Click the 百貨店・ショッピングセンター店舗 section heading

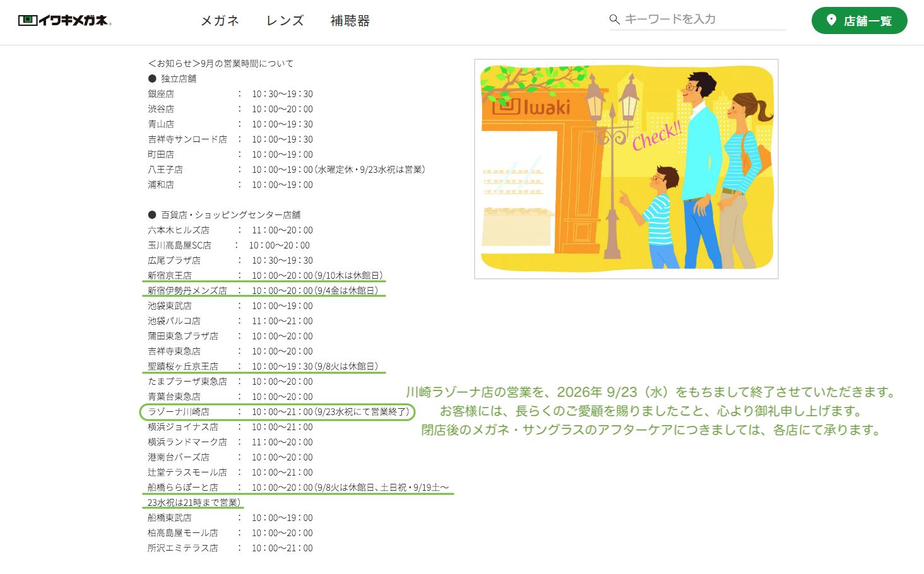tap(224, 215)
